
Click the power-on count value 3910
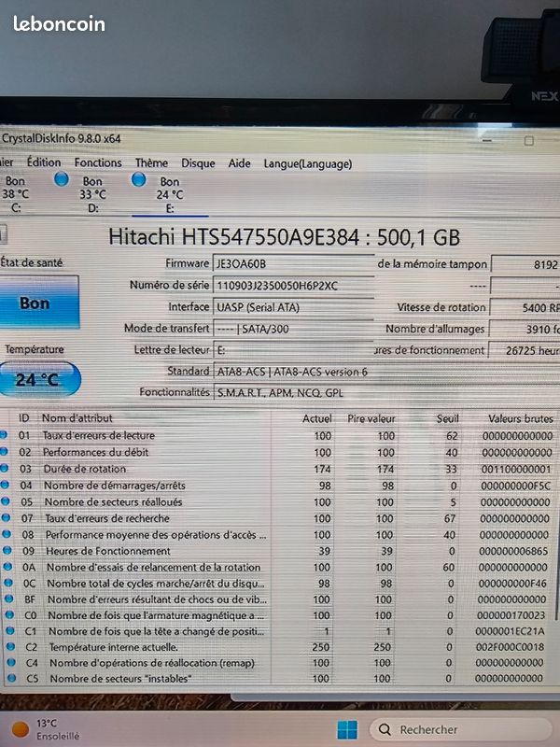click(x=525, y=330)
